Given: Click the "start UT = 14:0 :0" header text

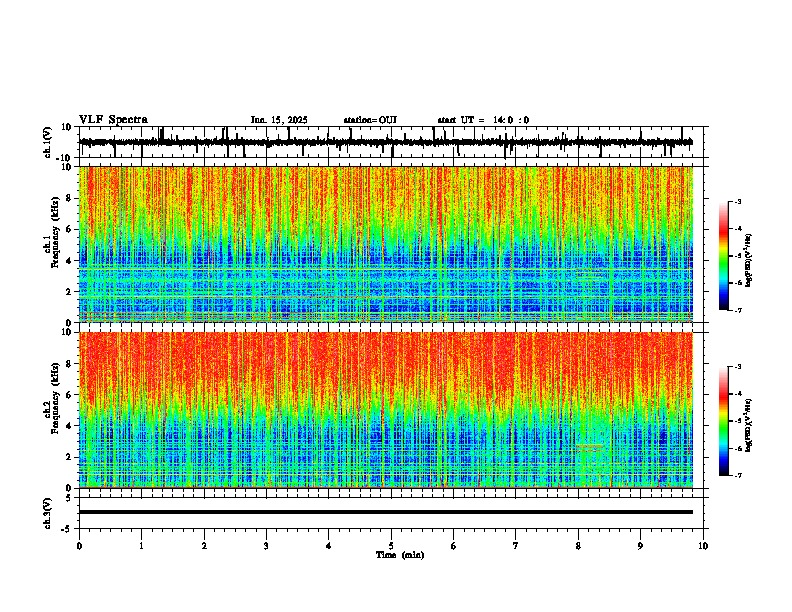Looking at the screenshot, I should pos(483,120).
